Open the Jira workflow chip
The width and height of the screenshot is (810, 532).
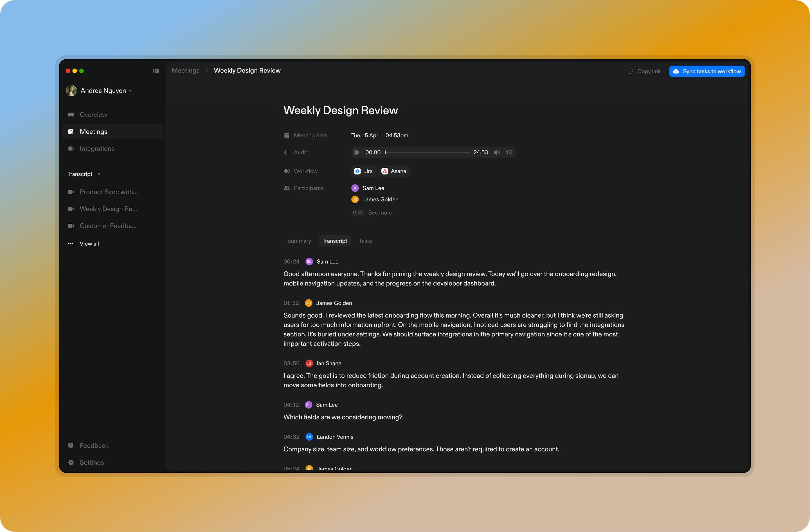pyautogui.click(x=363, y=171)
